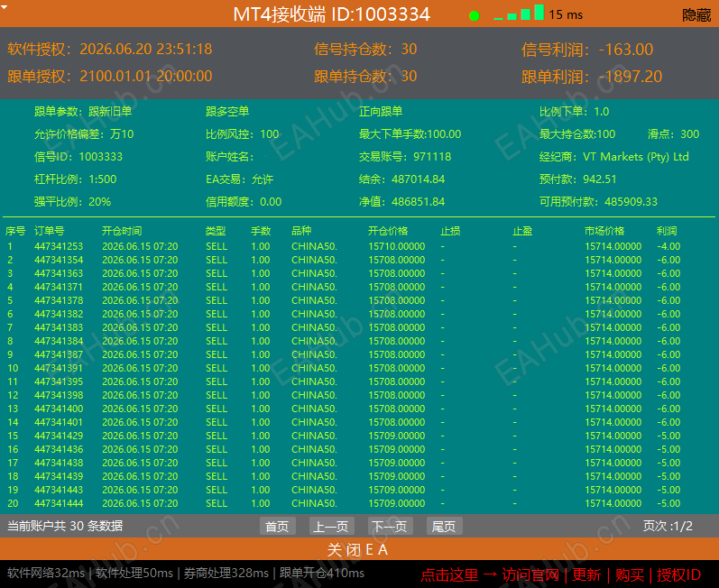Go to next page with 下一页
This screenshot has width=719, height=588.
pyautogui.click(x=391, y=526)
